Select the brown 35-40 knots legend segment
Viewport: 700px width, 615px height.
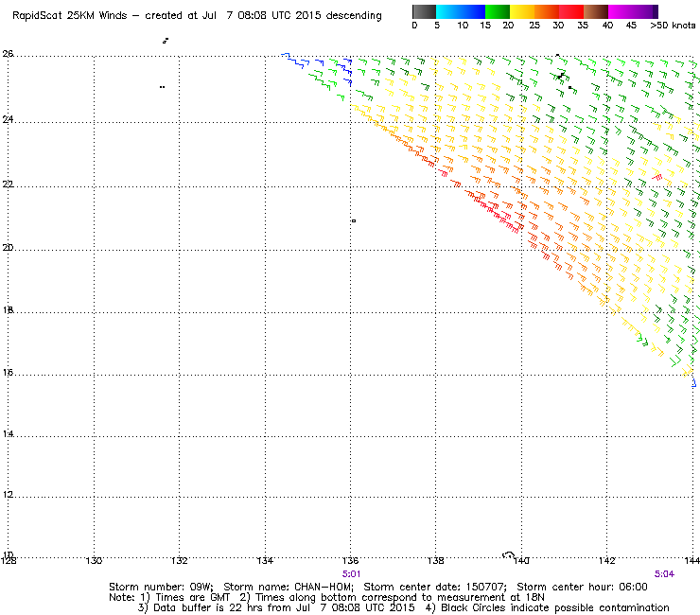[x=596, y=11]
